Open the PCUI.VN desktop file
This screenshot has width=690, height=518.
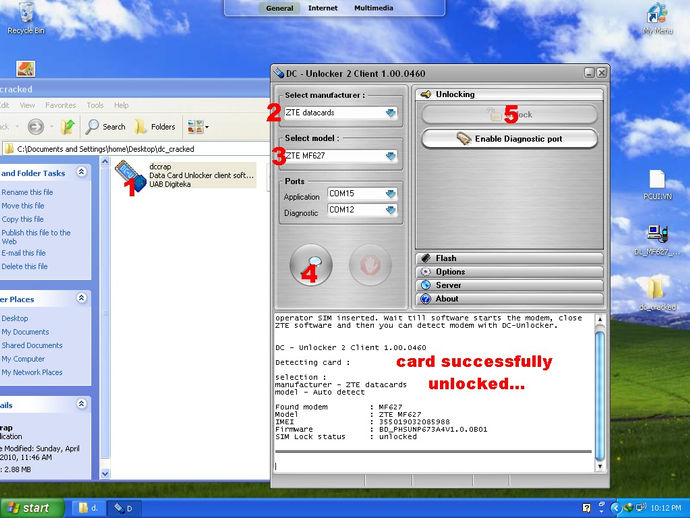click(x=657, y=185)
